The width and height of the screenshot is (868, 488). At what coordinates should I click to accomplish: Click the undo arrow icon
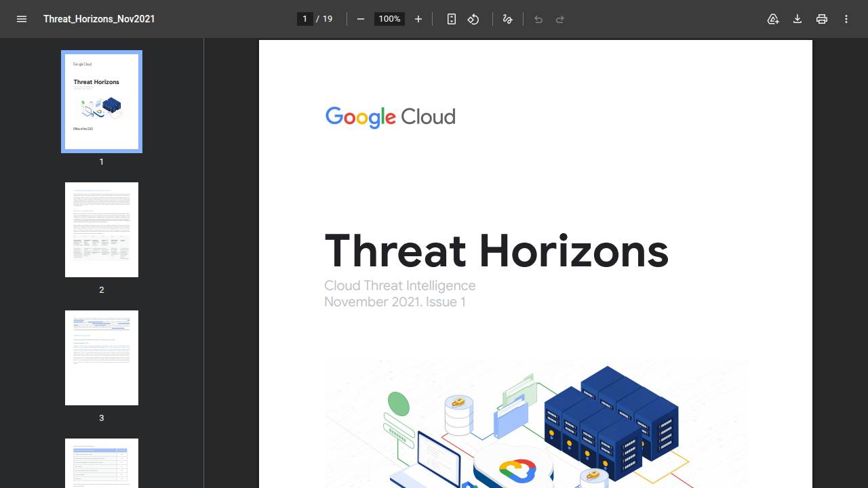click(x=538, y=19)
